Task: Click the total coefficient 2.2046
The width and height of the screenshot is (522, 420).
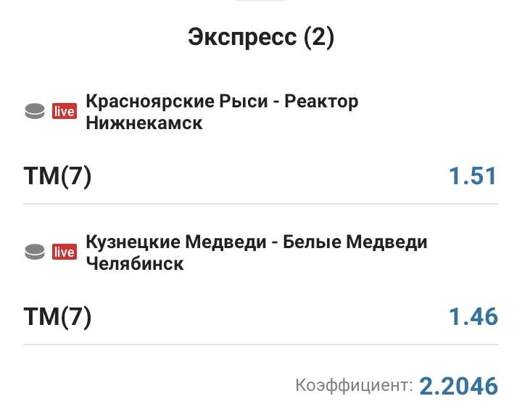Action: 459,385
